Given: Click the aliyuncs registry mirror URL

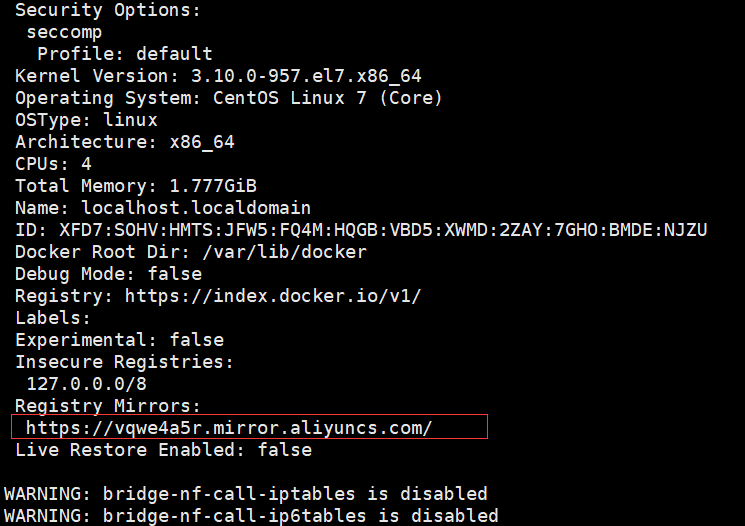Looking at the screenshot, I should pos(229,428).
